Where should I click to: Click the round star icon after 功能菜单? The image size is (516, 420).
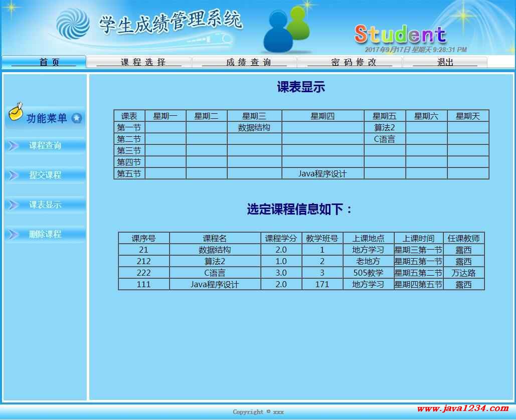[x=77, y=118]
